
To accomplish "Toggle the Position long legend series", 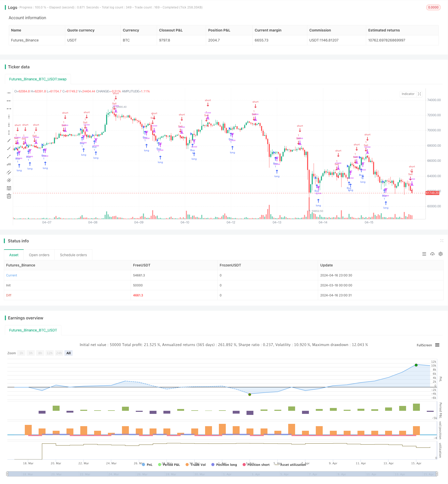I will [x=224, y=465].
